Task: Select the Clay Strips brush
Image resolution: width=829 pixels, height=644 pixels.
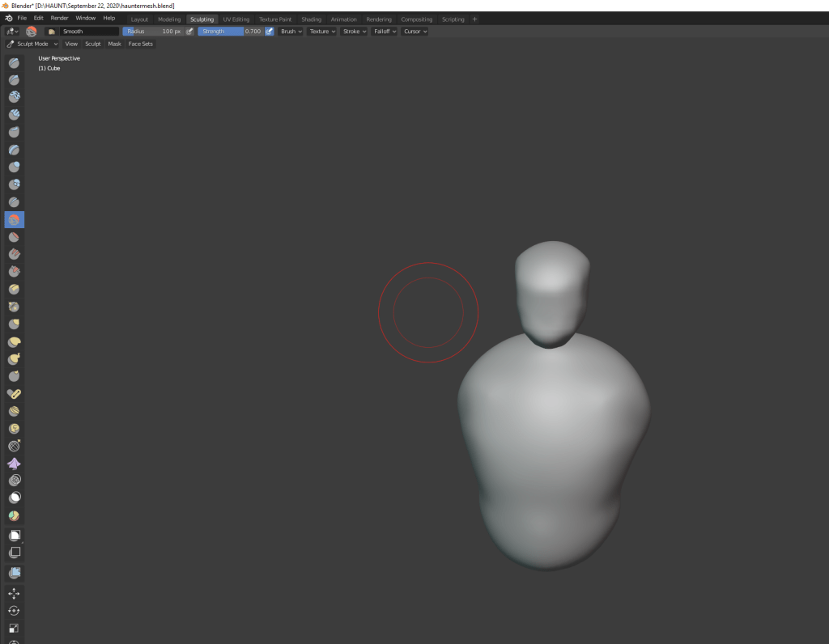Action: [14, 114]
